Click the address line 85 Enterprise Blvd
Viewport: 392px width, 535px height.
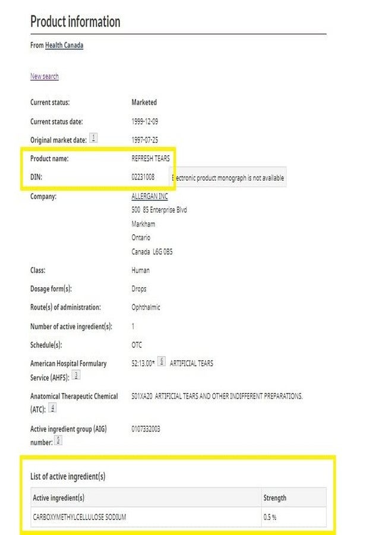(x=159, y=210)
